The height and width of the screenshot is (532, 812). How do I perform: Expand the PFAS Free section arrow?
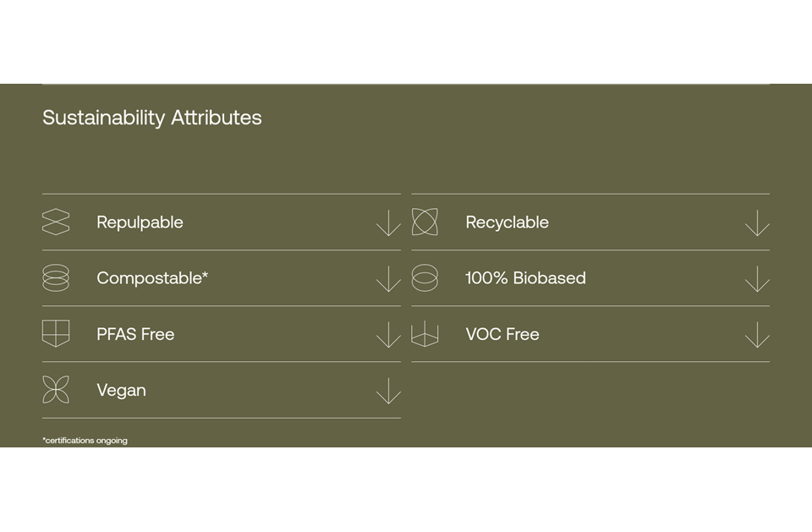(x=388, y=335)
